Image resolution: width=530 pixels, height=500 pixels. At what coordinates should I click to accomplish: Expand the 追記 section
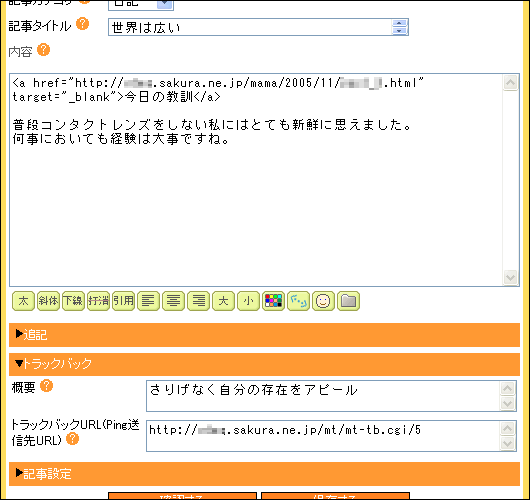point(264,335)
